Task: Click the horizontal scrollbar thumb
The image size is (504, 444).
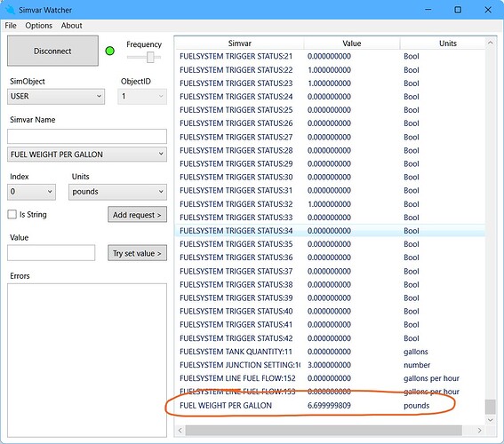Action: (324, 430)
